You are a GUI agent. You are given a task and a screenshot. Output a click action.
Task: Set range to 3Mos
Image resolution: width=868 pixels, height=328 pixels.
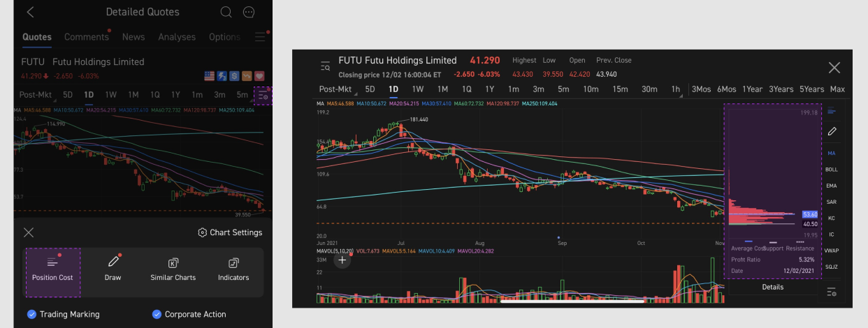coord(702,89)
